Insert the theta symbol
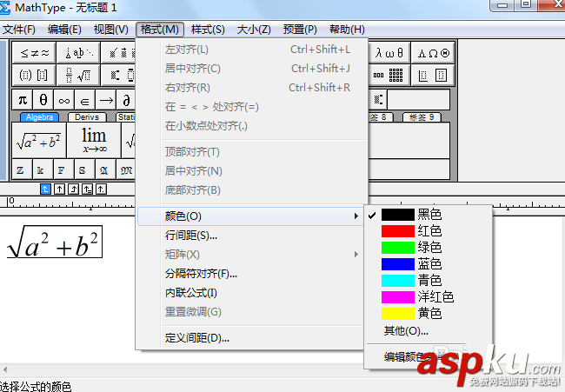This screenshot has height=392, width=565. 43,100
